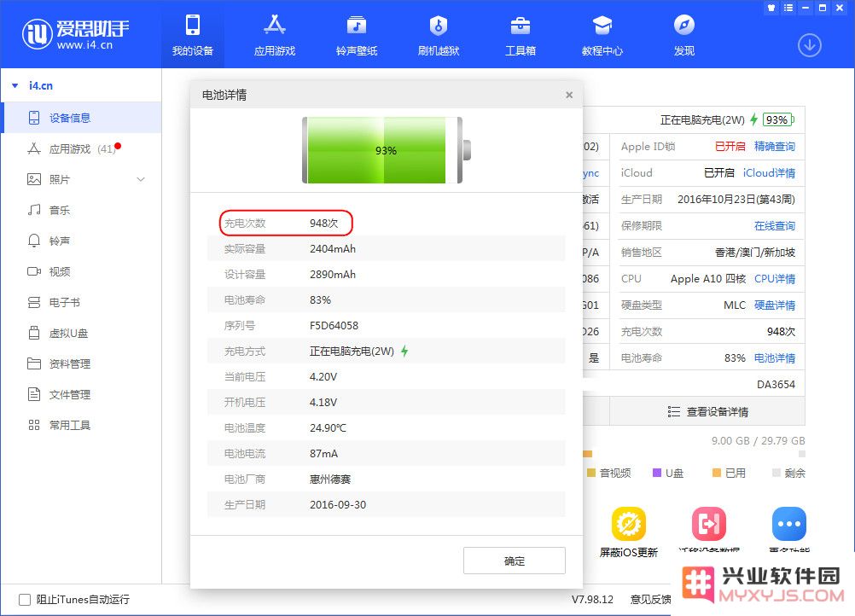Screen dimensions: 855x616
Task: Click 更多功能 blue dots icon
Action: [789, 524]
